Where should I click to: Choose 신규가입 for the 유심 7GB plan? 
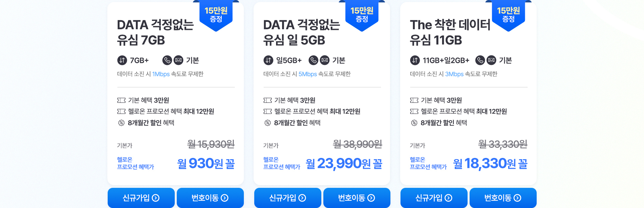tap(141, 198)
